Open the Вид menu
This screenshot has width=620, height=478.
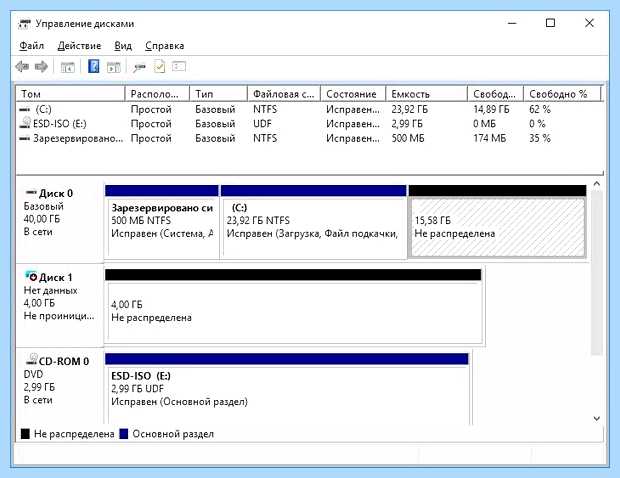pyautogui.click(x=123, y=46)
